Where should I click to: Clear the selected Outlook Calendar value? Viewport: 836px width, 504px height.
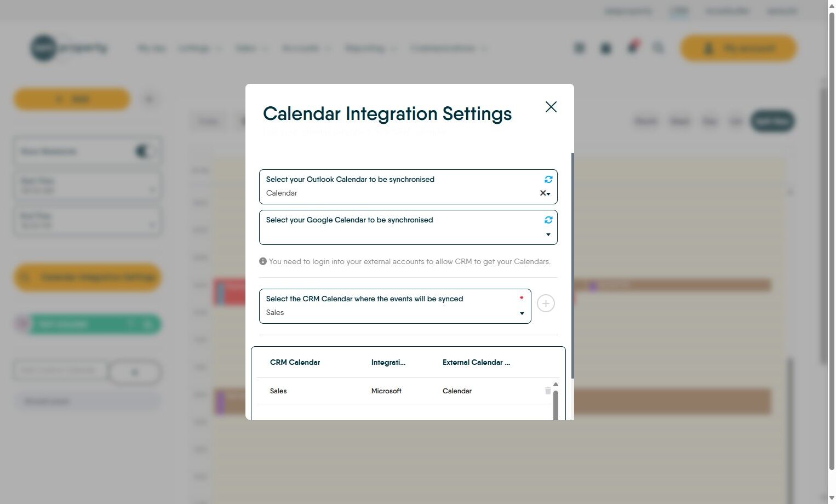click(542, 193)
